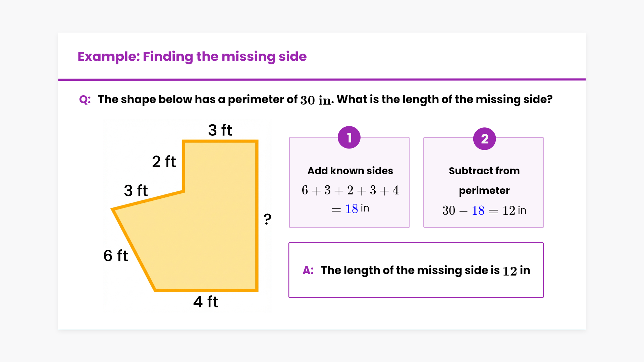Click the "Add known sides" heading
644x362 pixels.
coord(350,171)
